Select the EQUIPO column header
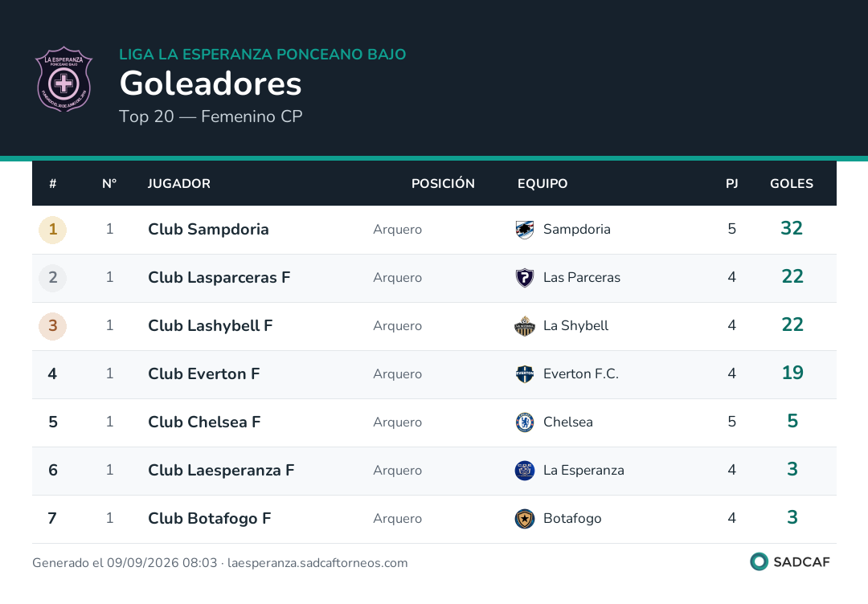The height and width of the screenshot is (604, 868). [542, 184]
